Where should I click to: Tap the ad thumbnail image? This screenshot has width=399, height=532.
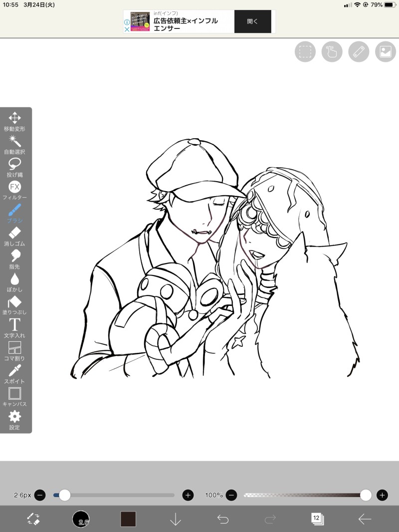[x=140, y=21]
